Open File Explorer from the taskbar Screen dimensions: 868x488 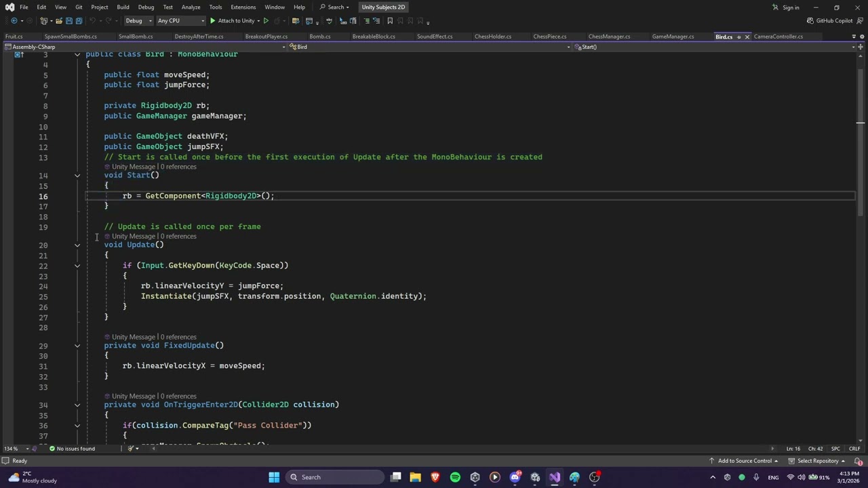click(x=415, y=477)
